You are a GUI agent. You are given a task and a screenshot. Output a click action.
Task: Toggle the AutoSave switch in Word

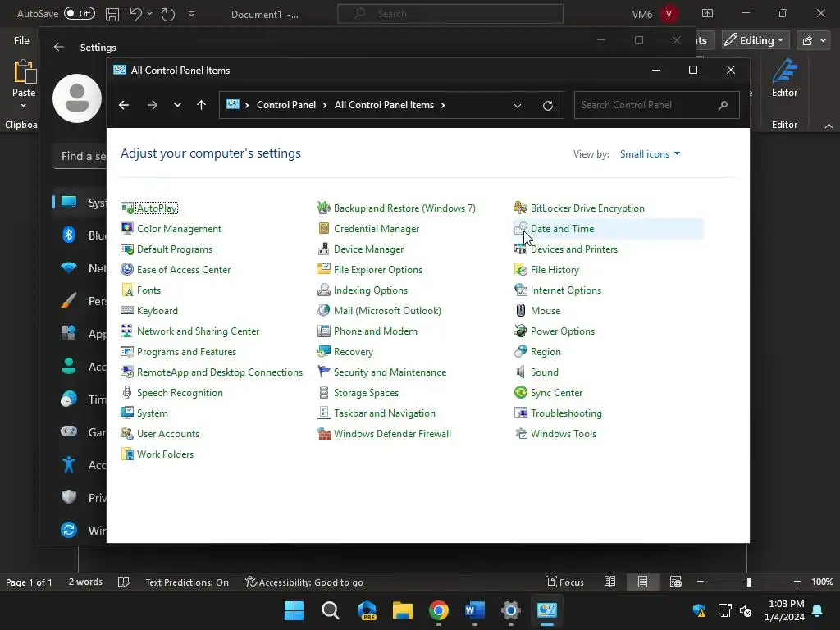click(80, 13)
